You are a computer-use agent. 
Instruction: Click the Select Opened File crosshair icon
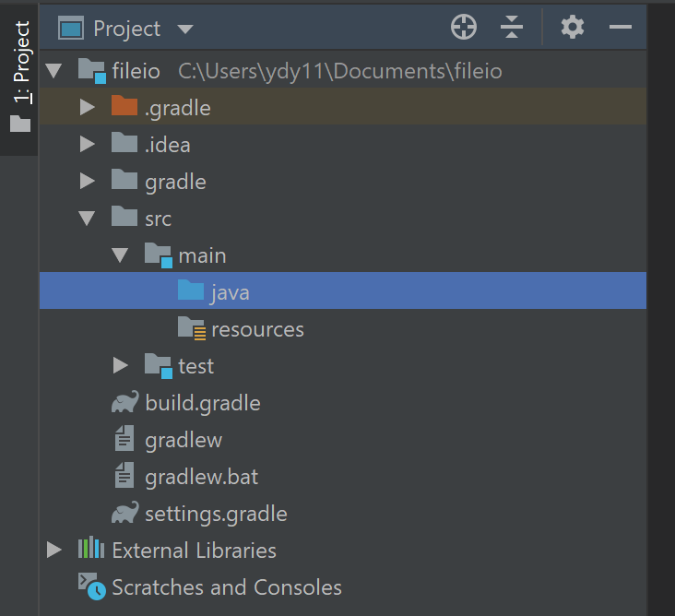pyautogui.click(x=464, y=27)
